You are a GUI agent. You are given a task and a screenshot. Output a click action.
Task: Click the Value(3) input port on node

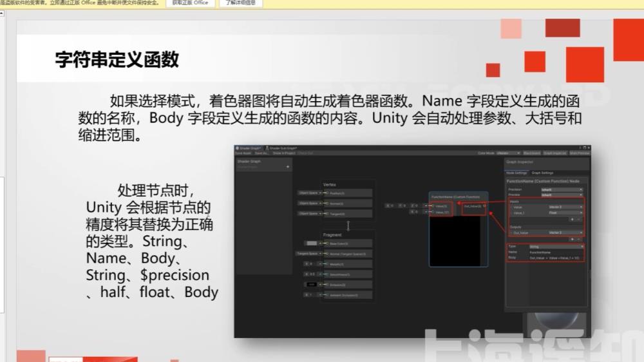point(431,206)
